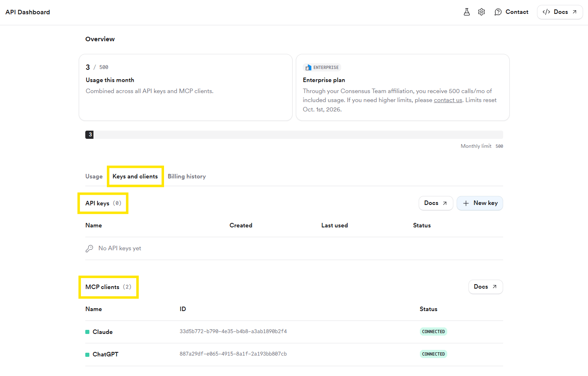Select the Keys and clients tab
The width and height of the screenshot is (588, 376).
(x=135, y=176)
